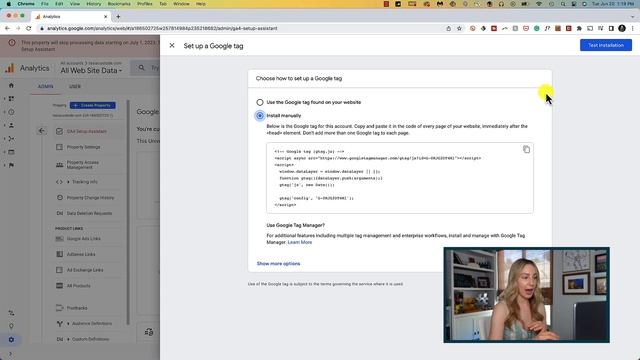Open the Help menu

(x=200, y=4)
